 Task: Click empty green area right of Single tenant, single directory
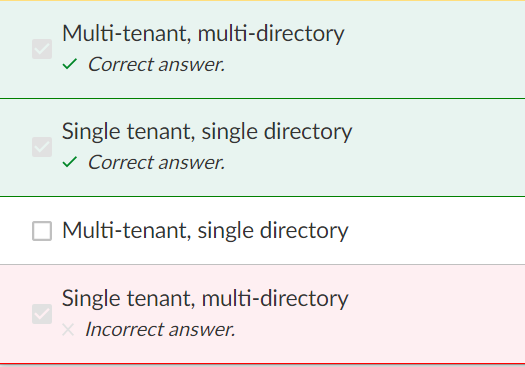click(x=439, y=147)
